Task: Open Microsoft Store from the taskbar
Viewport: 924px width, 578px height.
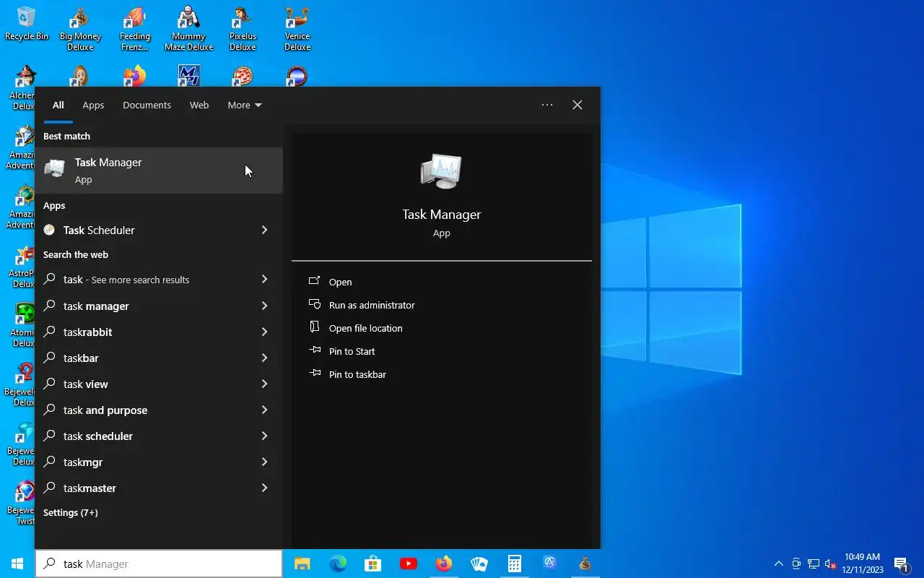Action: pyautogui.click(x=373, y=564)
